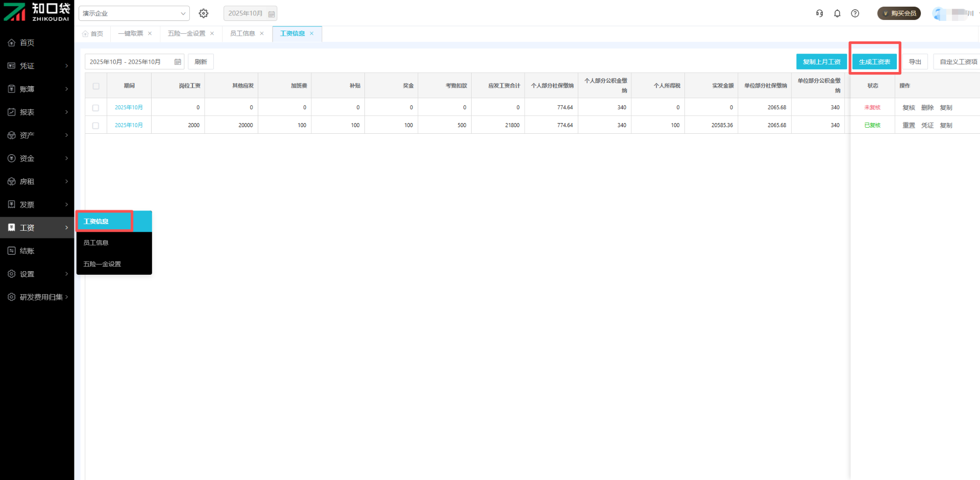Toggle the select-all checkbox in table header
Screen dimensions: 980x480
[x=96, y=86]
